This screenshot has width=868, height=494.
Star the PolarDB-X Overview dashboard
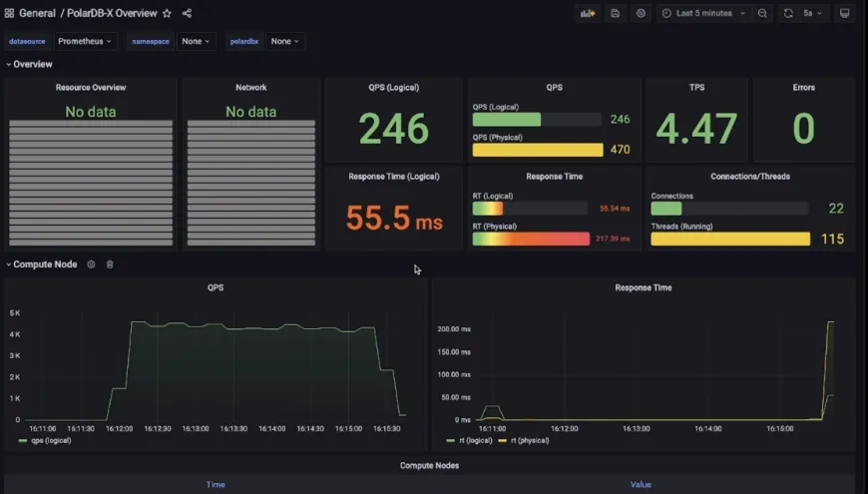click(x=168, y=13)
